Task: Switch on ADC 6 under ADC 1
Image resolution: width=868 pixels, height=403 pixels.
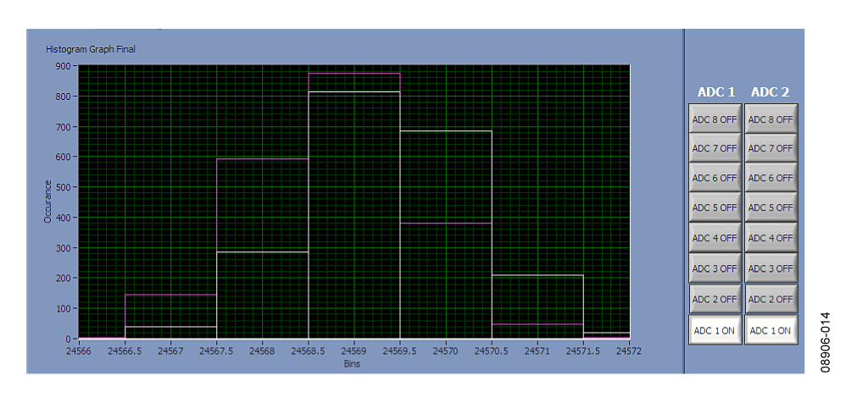Action: point(715,179)
